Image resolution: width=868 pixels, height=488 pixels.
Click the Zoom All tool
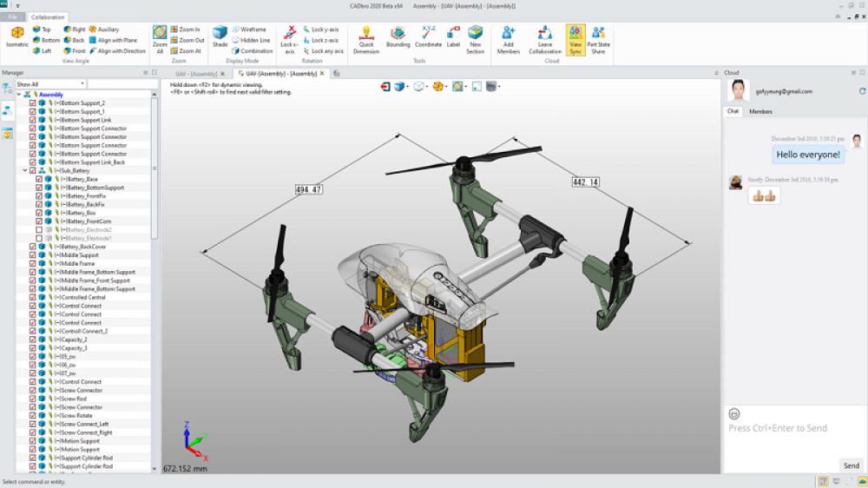pyautogui.click(x=160, y=39)
